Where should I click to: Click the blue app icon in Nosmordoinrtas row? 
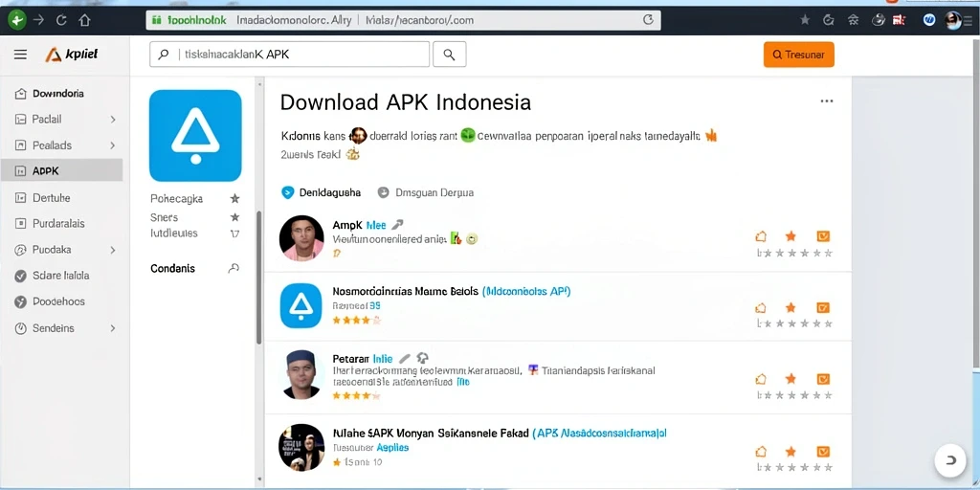301,305
